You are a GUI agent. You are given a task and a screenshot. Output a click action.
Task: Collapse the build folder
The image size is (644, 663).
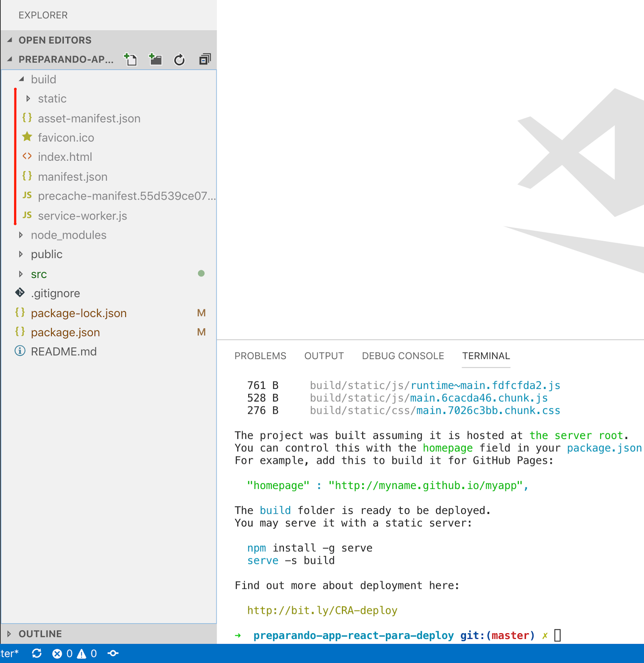point(22,79)
